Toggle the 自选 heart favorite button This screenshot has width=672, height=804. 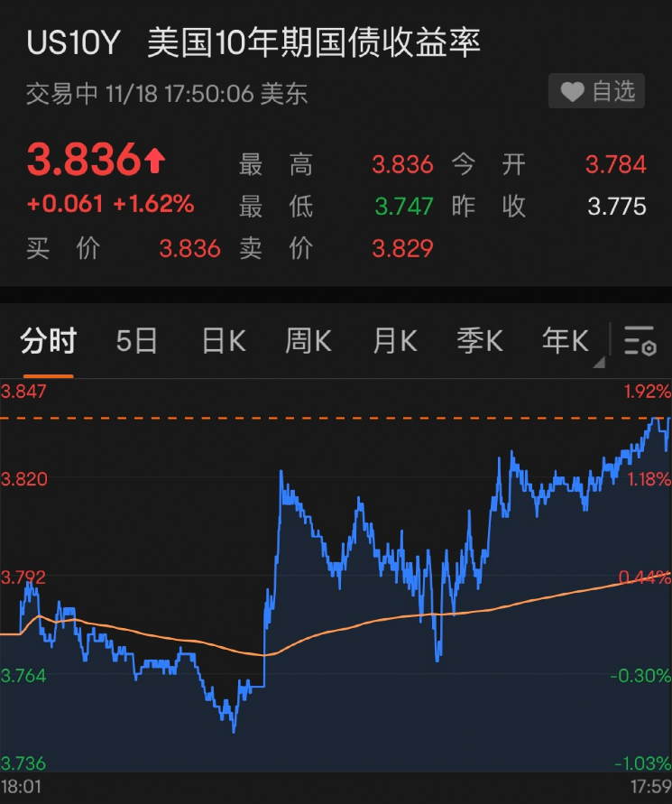(x=596, y=92)
